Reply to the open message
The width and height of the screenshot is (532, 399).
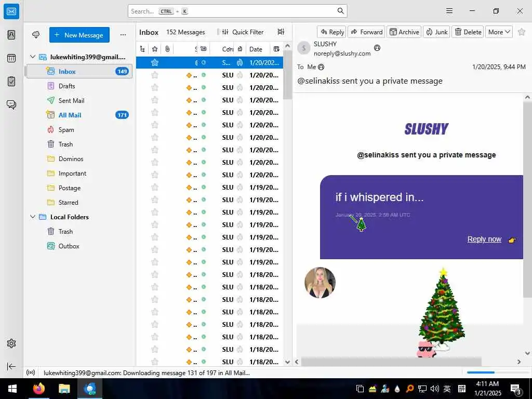tap(332, 32)
